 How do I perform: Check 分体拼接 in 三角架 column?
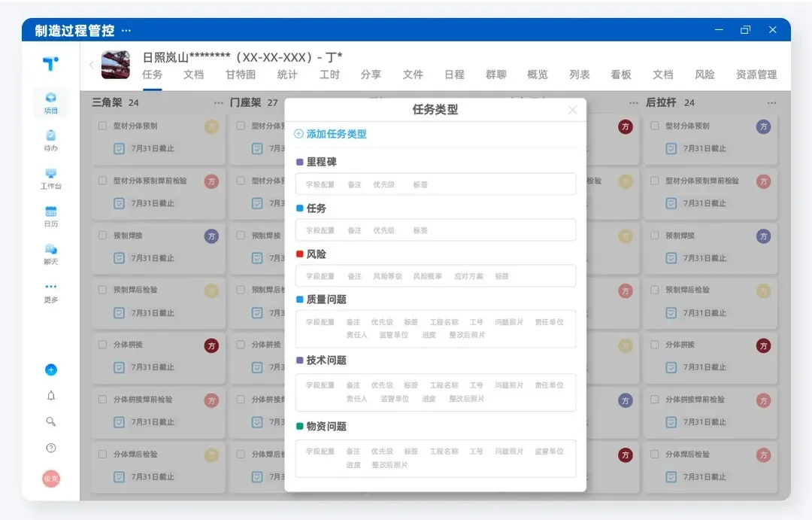pos(102,345)
